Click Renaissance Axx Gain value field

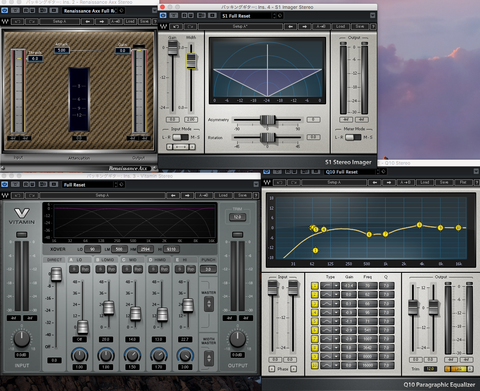coord(122,51)
